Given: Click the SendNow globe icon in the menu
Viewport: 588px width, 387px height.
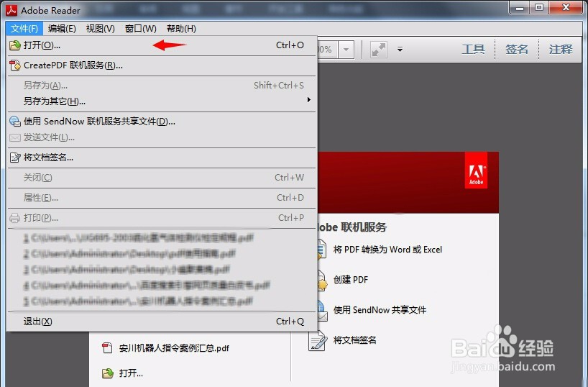Looking at the screenshot, I should (15, 122).
